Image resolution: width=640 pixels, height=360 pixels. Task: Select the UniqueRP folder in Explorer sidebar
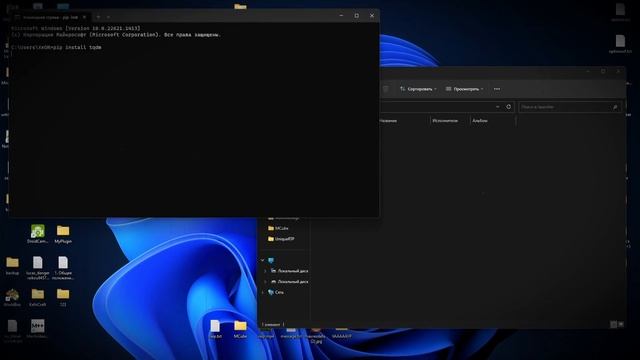click(x=281, y=239)
